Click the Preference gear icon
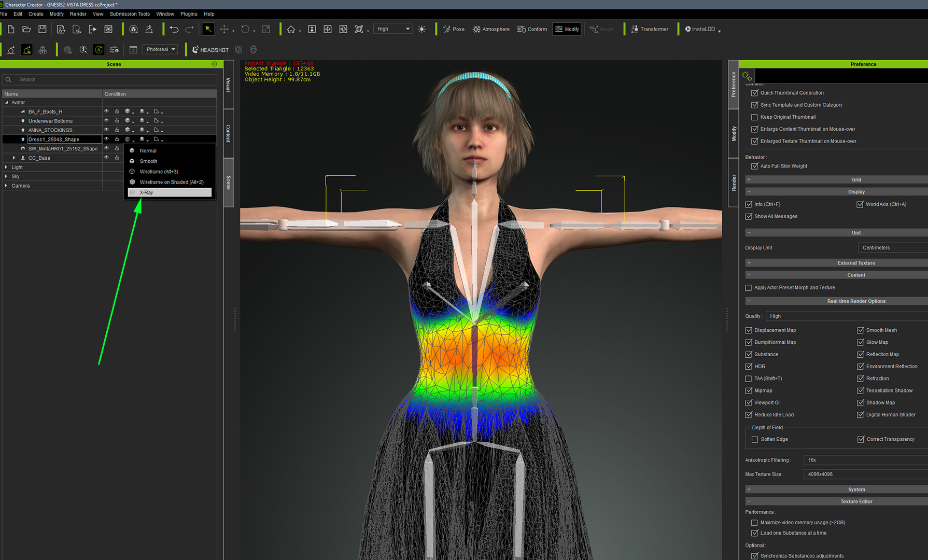The image size is (928, 560). coord(747,76)
